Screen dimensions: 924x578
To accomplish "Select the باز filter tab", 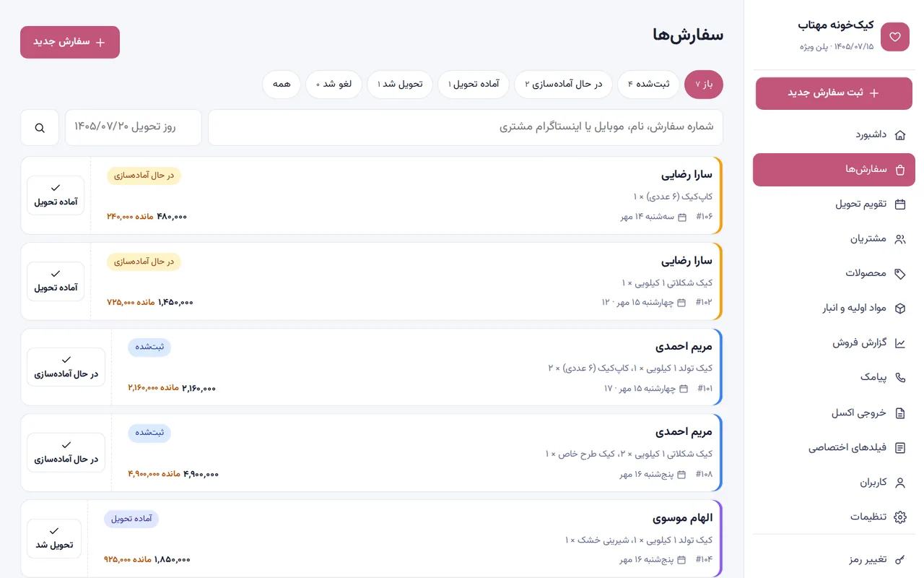I will (x=704, y=85).
